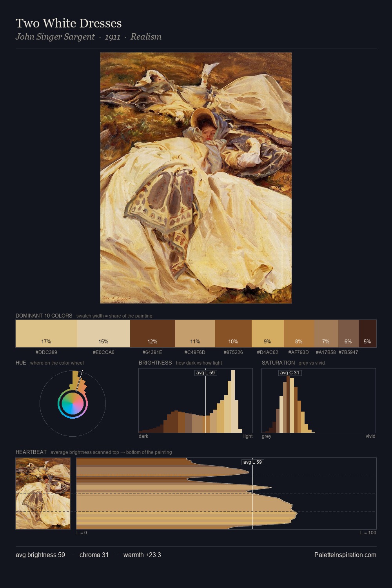Click 'chroma 31' in the footer
Viewport: 392px width, 588px height.
(94, 555)
